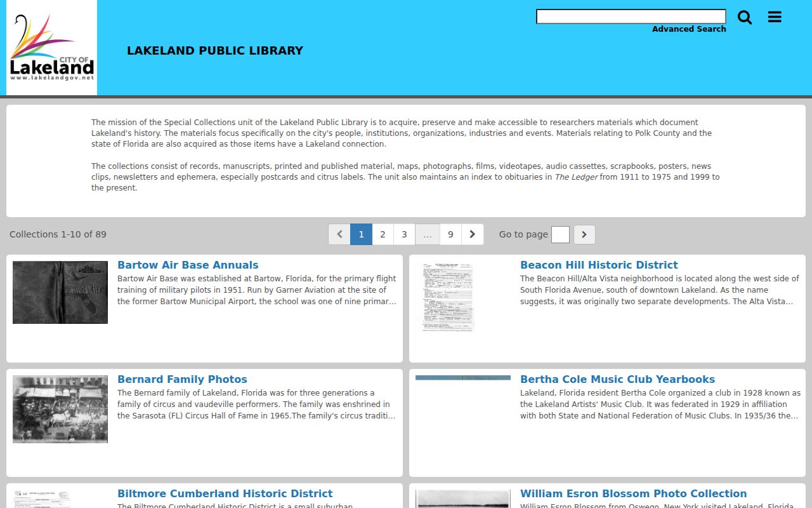
Task: Go to previous page with the left arrow
Action: click(x=339, y=234)
